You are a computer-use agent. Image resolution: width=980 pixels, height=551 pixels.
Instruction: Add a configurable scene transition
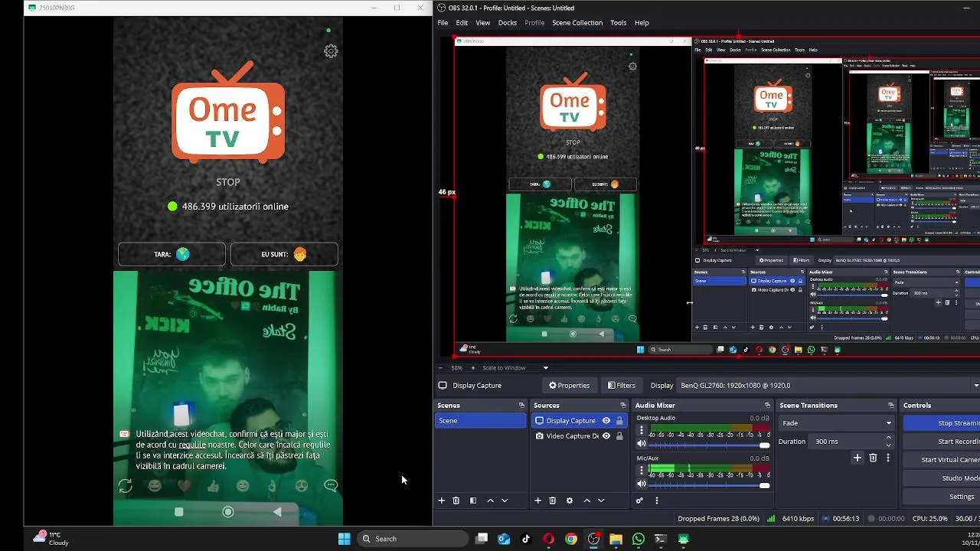857,458
